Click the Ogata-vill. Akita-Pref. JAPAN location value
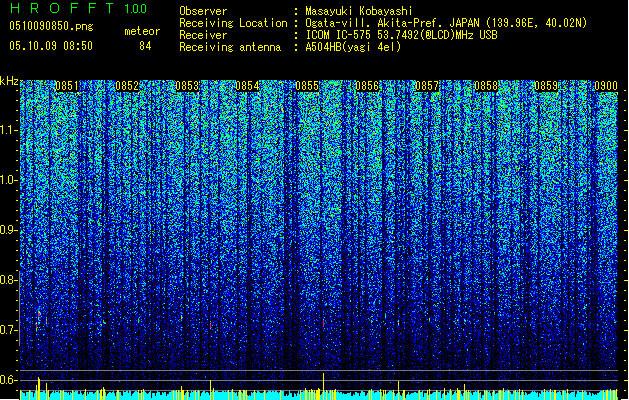The height and width of the screenshot is (400, 629). tap(446, 23)
